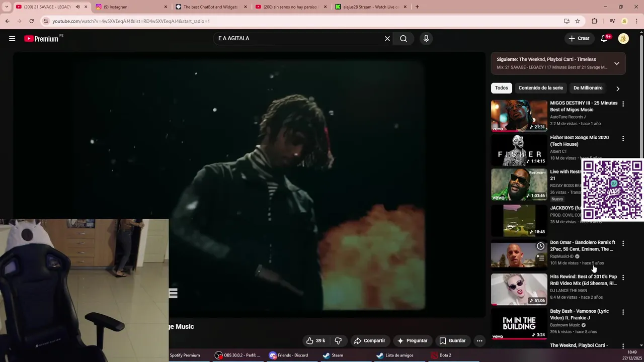This screenshot has height=362, width=644.
Task: Go to YouTube Premium home logo
Action: coord(42,39)
